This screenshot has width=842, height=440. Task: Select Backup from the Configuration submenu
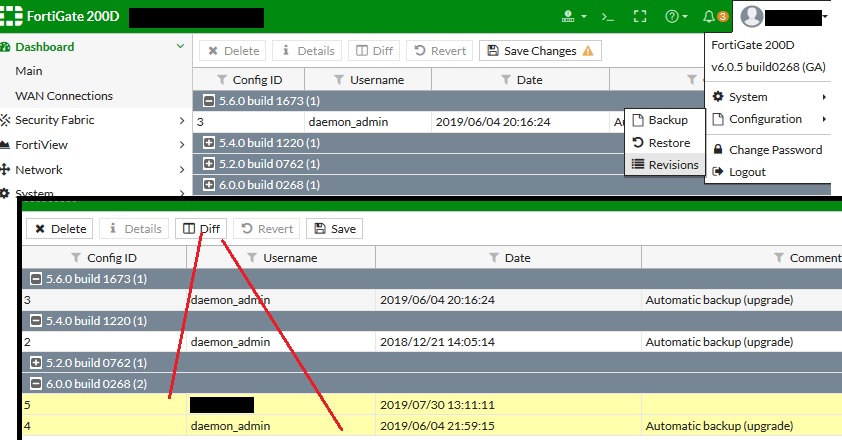click(x=665, y=120)
